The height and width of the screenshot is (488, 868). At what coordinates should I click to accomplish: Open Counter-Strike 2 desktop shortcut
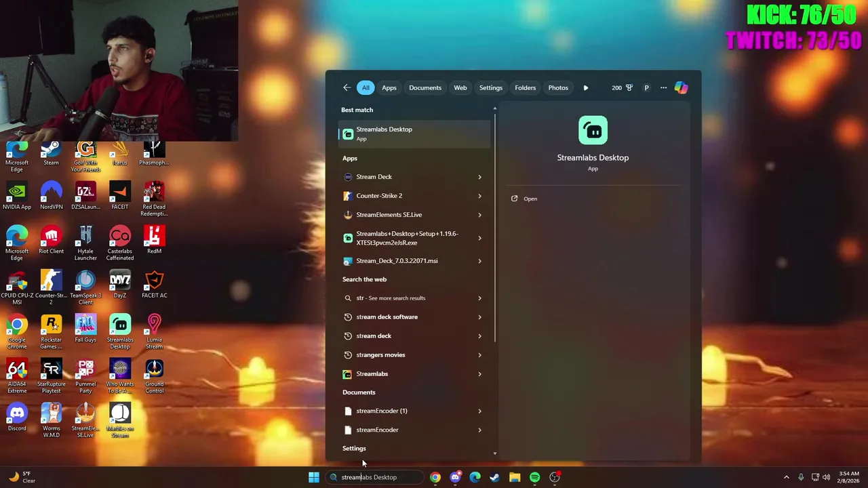(51, 287)
